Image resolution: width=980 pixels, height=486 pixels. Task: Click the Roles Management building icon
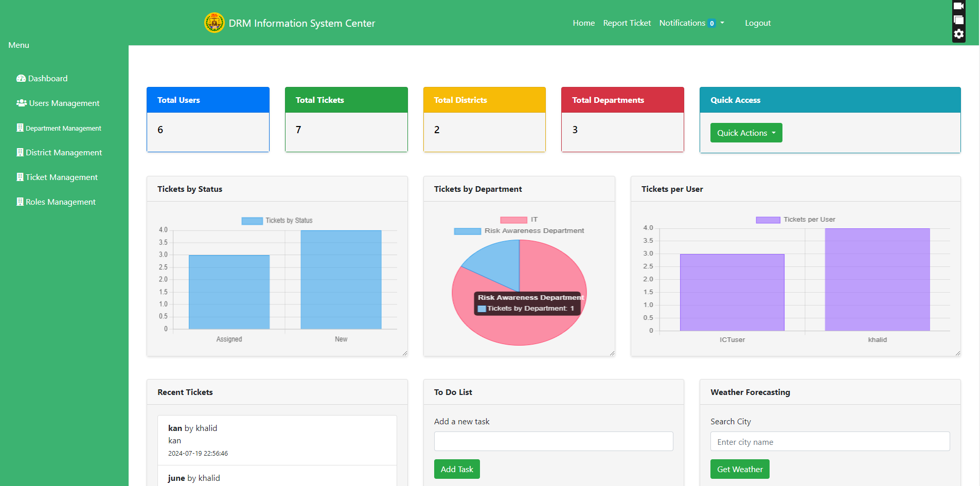(20, 202)
